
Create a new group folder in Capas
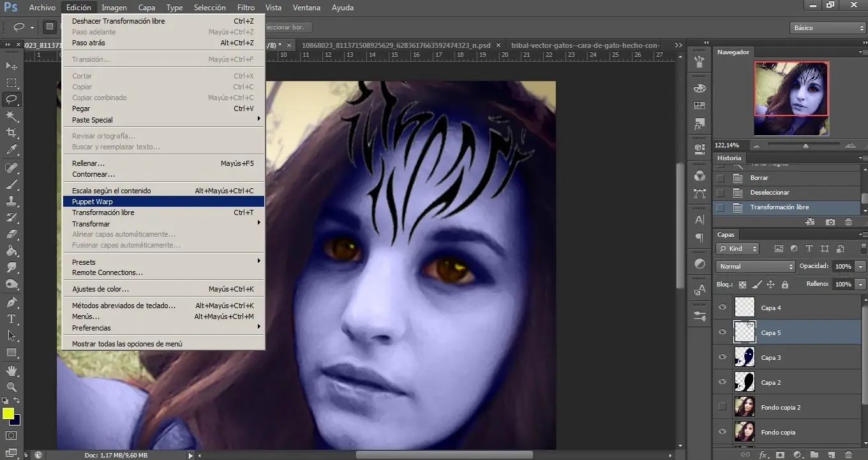point(814,455)
